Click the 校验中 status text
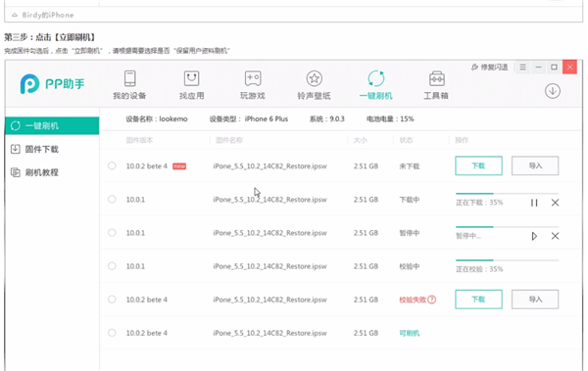The image size is (588, 371). coord(410,266)
